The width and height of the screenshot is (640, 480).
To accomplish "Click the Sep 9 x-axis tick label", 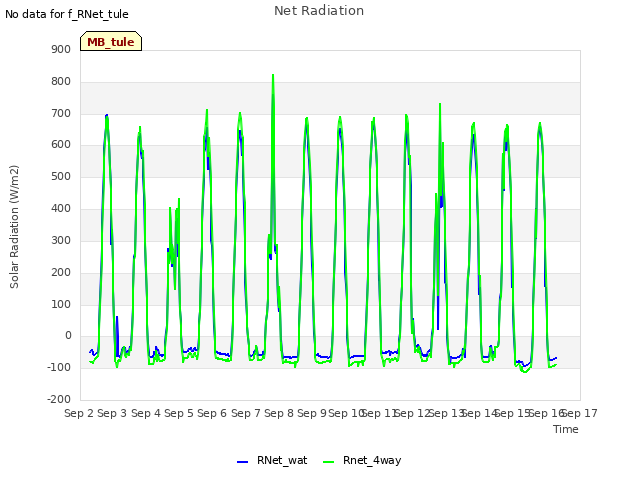I will coord(312,413).
